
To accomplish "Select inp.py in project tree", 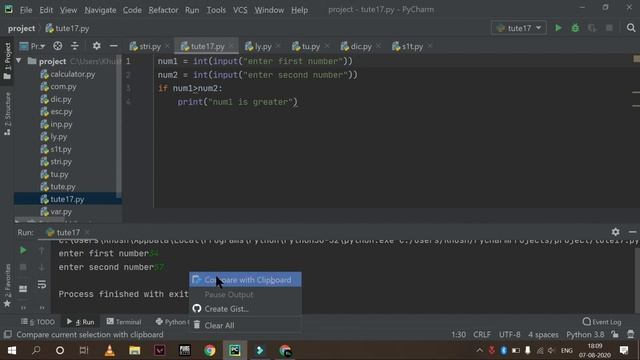I will pyautogui.click(x=56, y=124).
